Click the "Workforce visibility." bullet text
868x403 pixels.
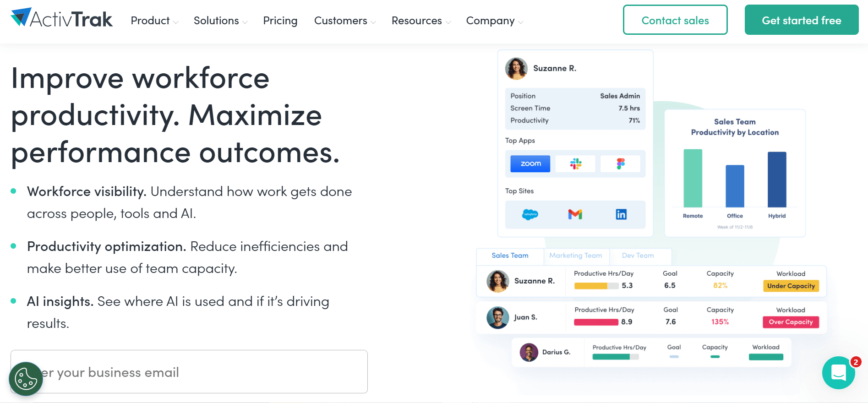[87, 191]
